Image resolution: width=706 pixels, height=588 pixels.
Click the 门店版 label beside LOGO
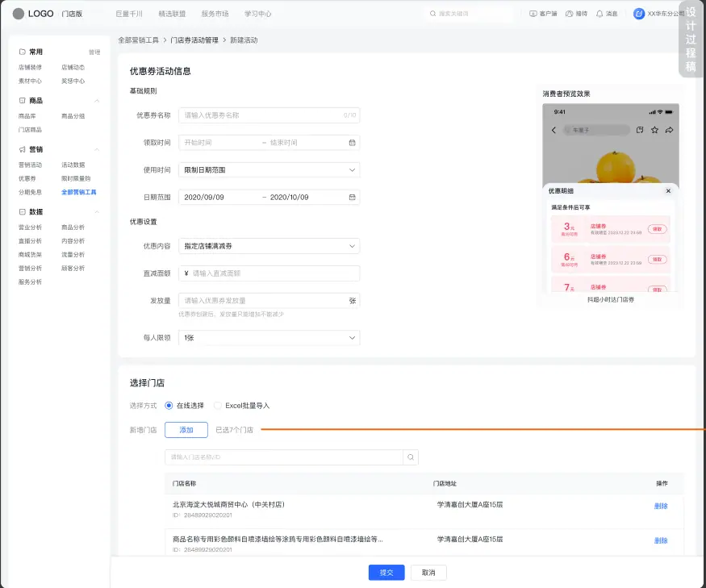click(x=72, y=14)
